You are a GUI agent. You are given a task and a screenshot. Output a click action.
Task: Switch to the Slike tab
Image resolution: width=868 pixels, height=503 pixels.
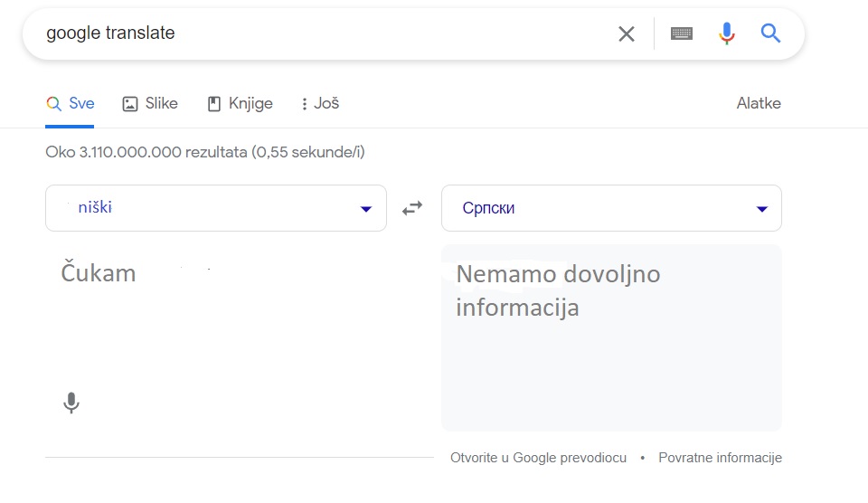click(x=150, y=104)
